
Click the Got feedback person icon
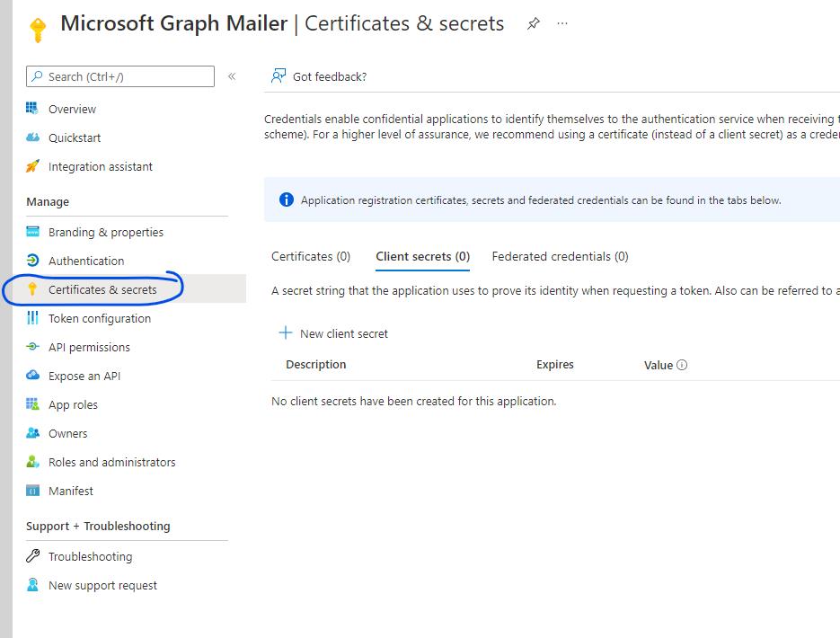278,76
